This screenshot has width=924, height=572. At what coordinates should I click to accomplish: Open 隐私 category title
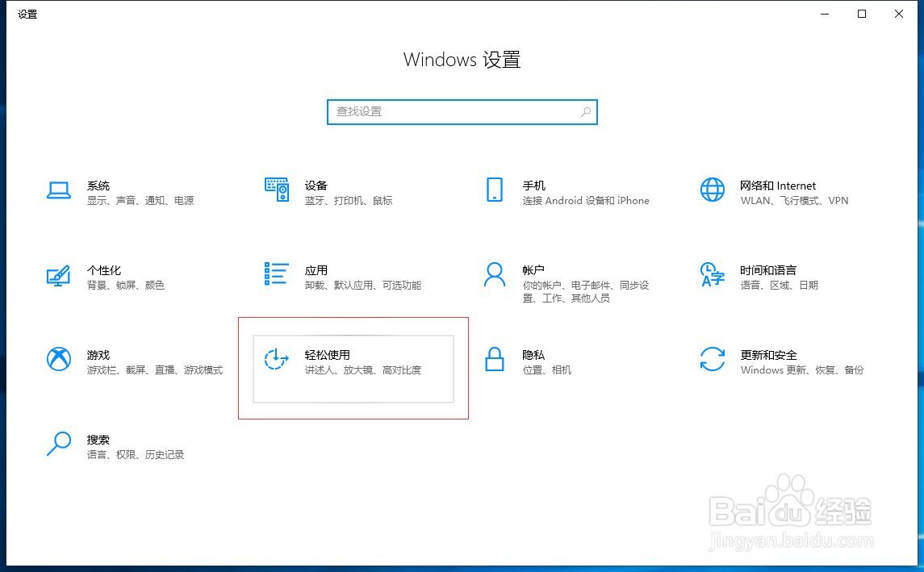pos(533,355)
